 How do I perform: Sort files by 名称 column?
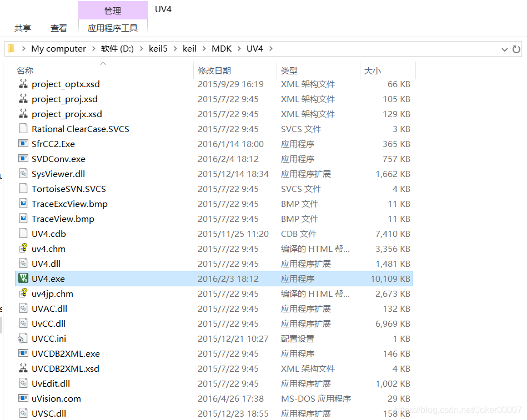point(25,70)
